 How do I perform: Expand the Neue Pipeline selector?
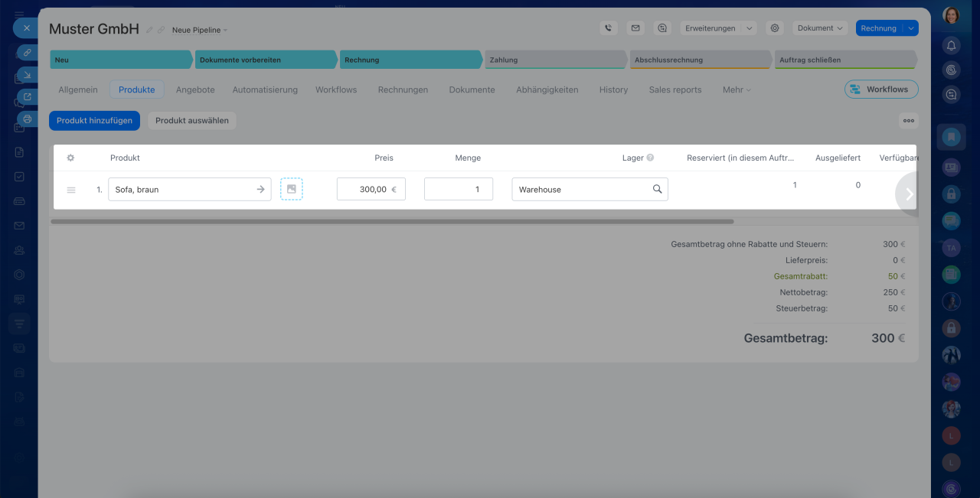pos(199,30)
